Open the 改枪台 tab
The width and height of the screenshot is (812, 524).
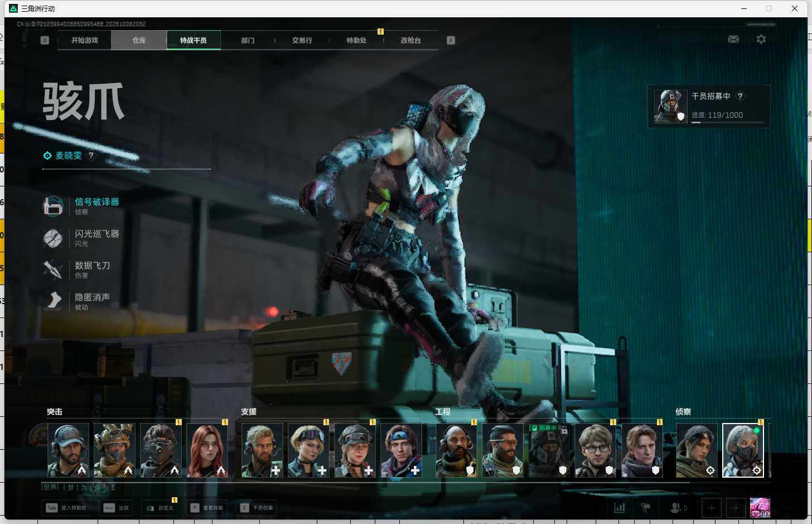click(x=410, y=40)
